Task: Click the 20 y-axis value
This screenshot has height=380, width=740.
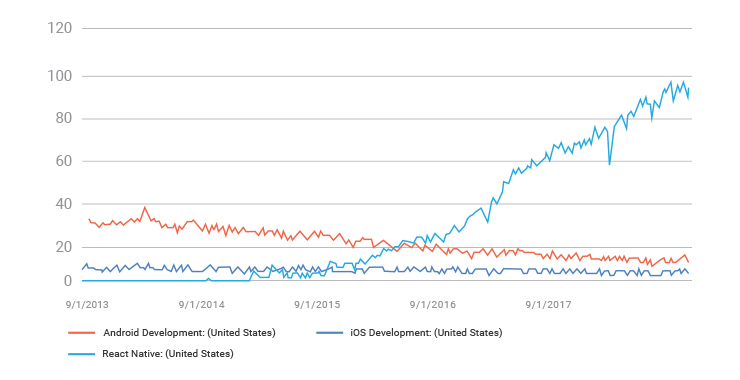Action: click(x=64, y=247)
